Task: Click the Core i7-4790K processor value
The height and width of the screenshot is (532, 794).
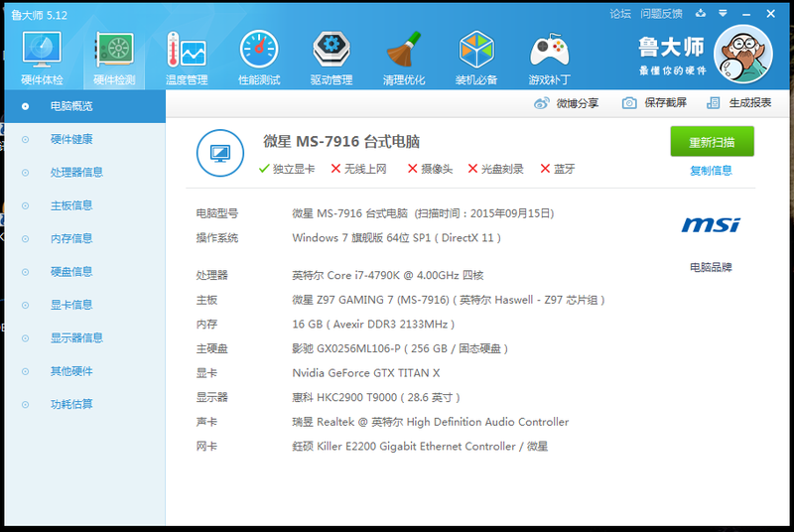Action: (x=388, y=275)
